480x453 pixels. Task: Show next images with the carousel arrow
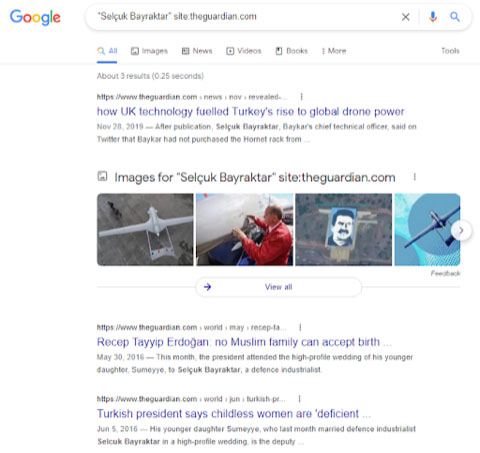tap(461, 230)
